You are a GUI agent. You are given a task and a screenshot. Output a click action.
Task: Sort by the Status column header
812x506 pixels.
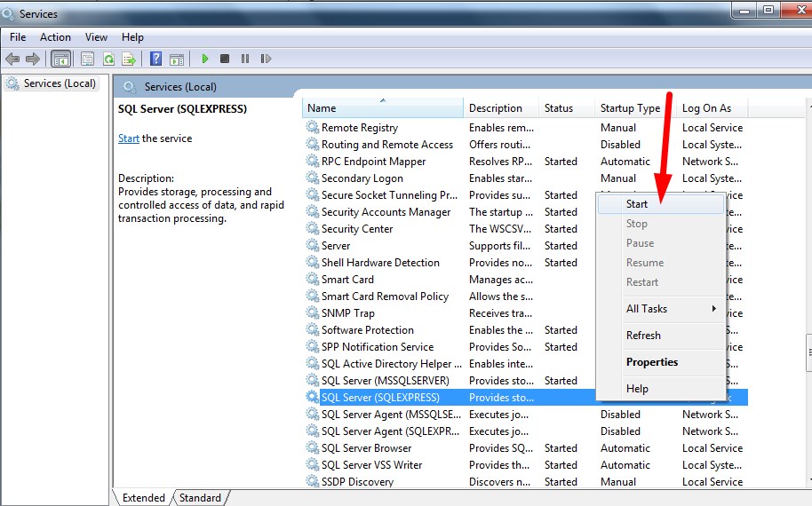pyautogui.click(x=566, y=108)
